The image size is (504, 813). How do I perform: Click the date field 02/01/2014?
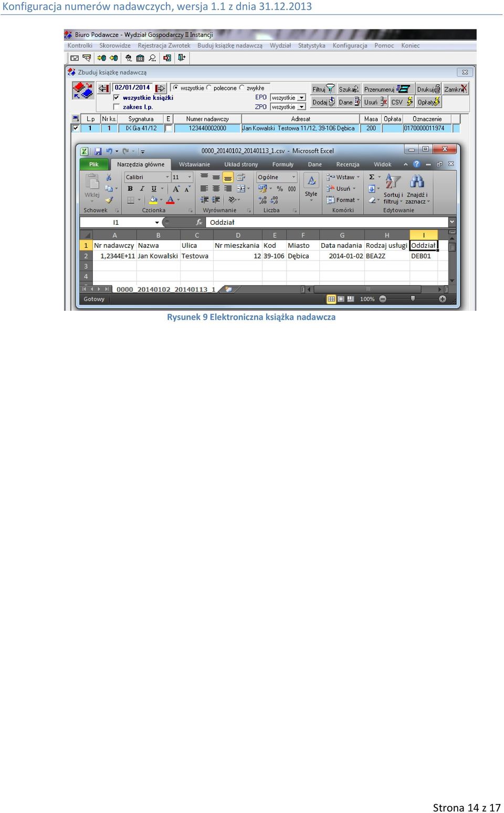tap(132, 88)
